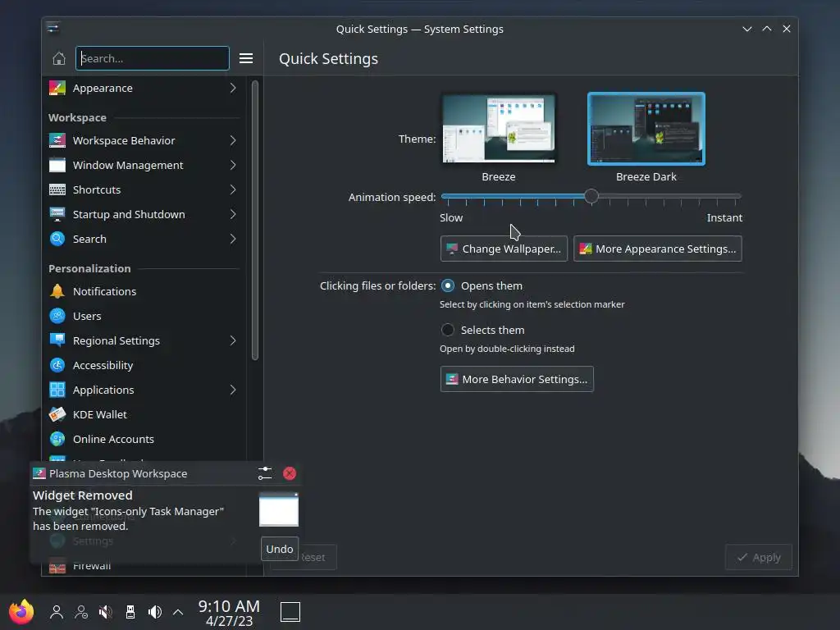Click the Users icon in sidebar
The width and height of the screenshot is (840, 630).
point(57,316)
